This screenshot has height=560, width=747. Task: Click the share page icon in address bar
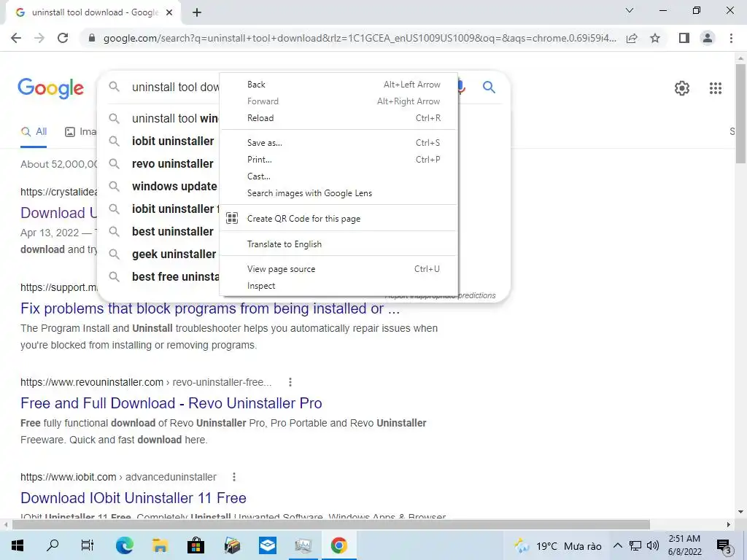632,38
